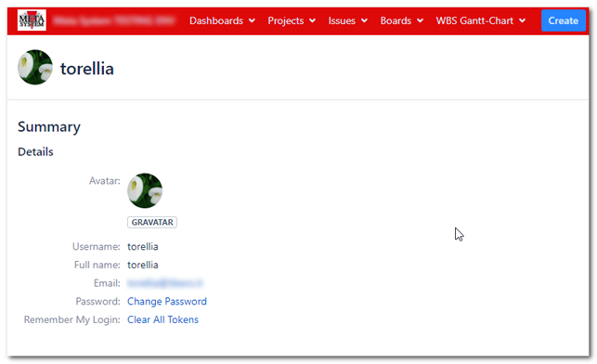
Task: Open the Projects menu
Action: pyautogui.click(x=292, y=20)
